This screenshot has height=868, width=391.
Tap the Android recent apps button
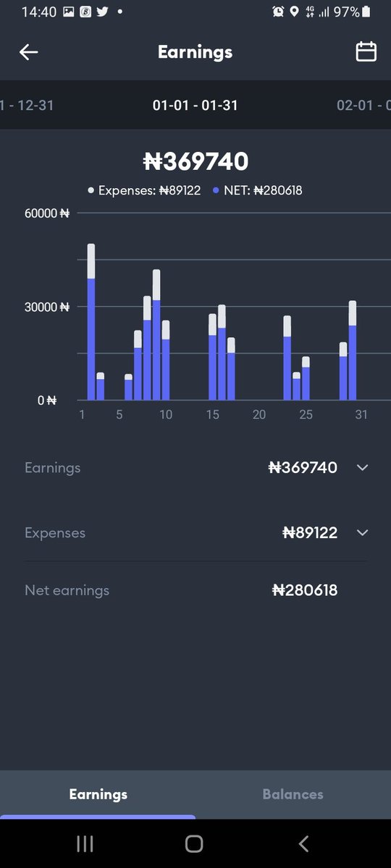(85, 843)
